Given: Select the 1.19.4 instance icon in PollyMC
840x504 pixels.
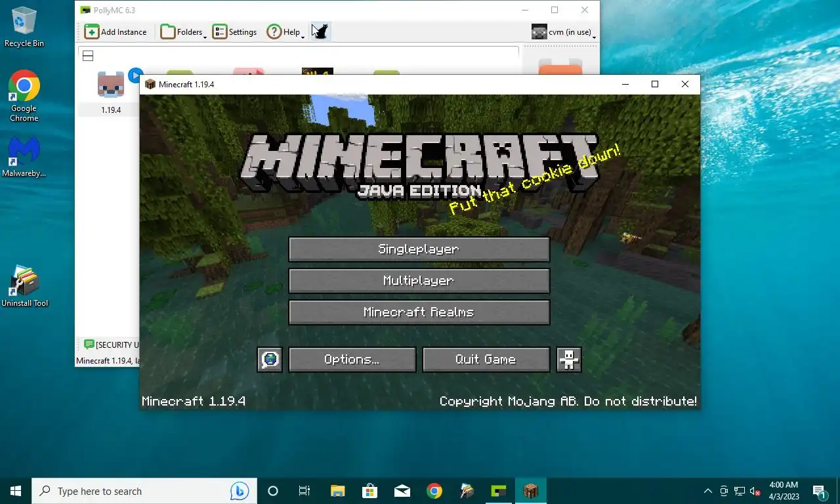Looking at the screenshot, I should (x=110, y=85).
